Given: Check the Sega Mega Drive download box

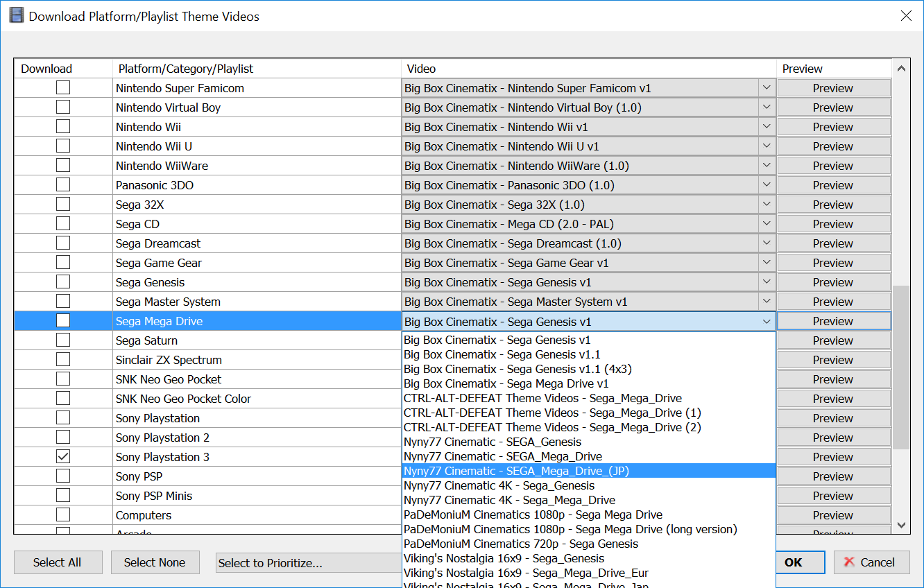Looking at the screenshot, I should (x=63, y=320).
